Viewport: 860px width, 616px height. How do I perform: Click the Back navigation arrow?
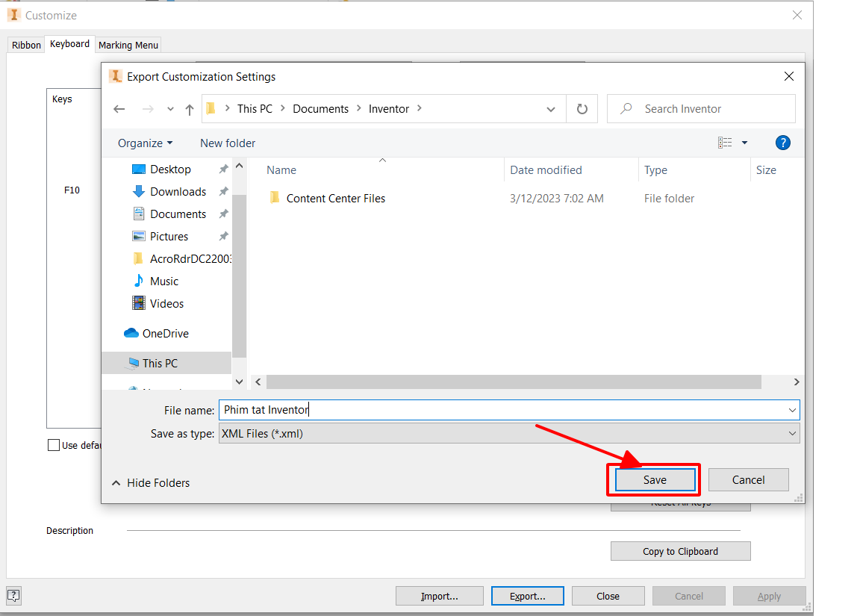click(119, 109)
